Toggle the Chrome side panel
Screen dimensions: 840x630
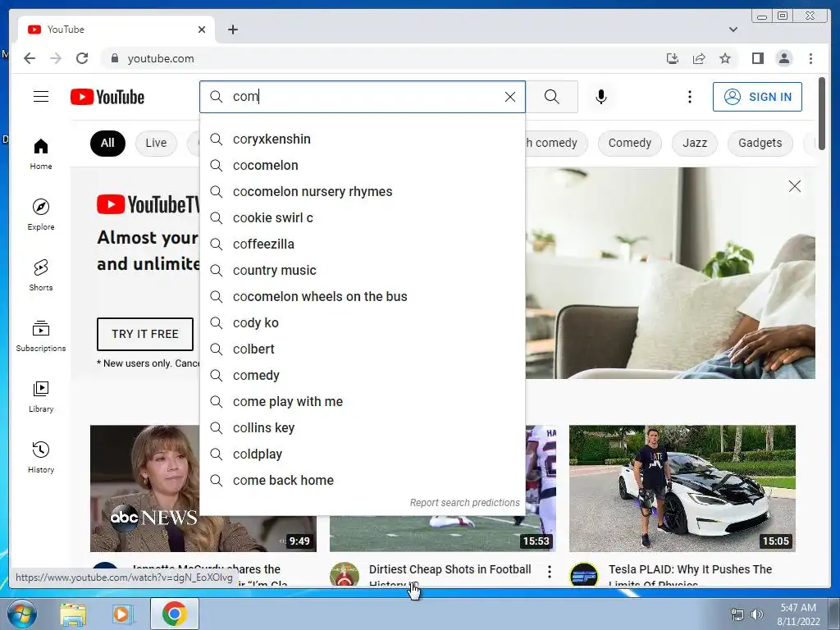pyautogui.click(x=757, y=58)
